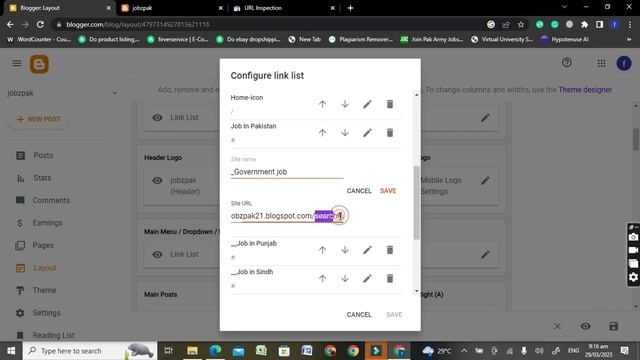Image resolution: width=640 pixels, height=360 pixels.
Task: Delete the Job in Punjab link
Action: [x=390, y=250]
